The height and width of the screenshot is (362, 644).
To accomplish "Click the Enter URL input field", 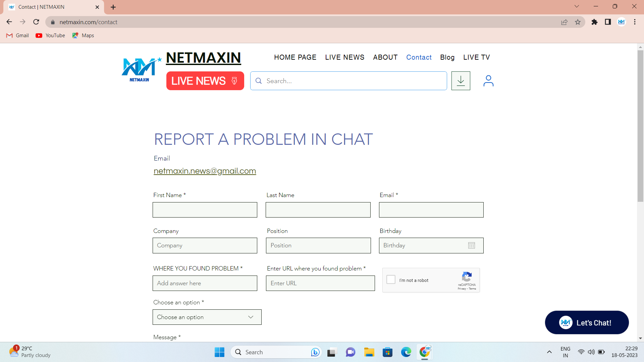I will [320, 283].
